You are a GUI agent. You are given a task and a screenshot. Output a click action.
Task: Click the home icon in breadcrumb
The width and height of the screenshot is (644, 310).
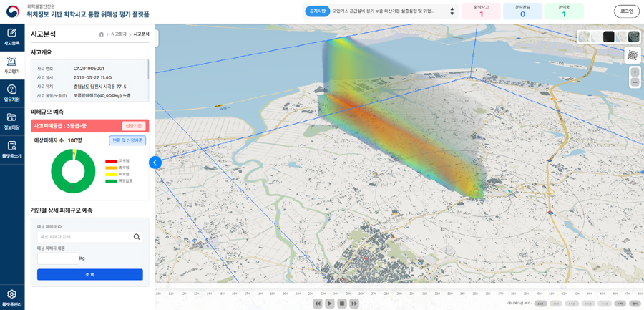(102, 34)
